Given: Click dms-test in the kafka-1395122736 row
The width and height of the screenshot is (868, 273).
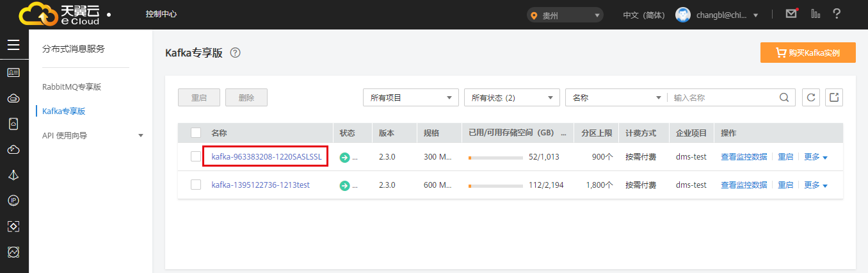Looking at the screenshot, I should [x=691, y=185].
